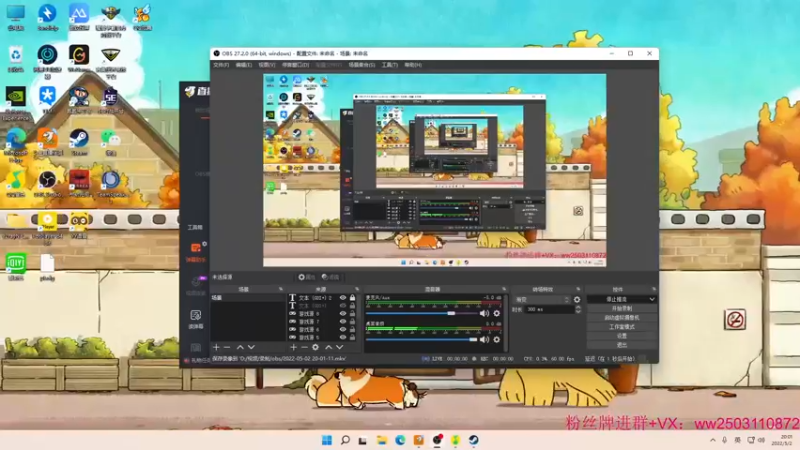Open the NVIDIA GeForce Experience desktop icon

coord(16,102)
